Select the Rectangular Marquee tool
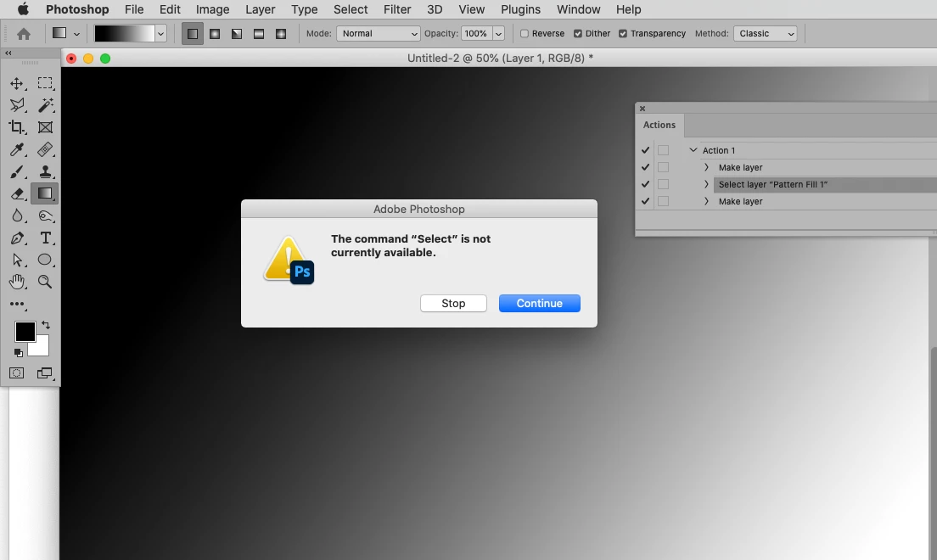 [x=45, y=83]
